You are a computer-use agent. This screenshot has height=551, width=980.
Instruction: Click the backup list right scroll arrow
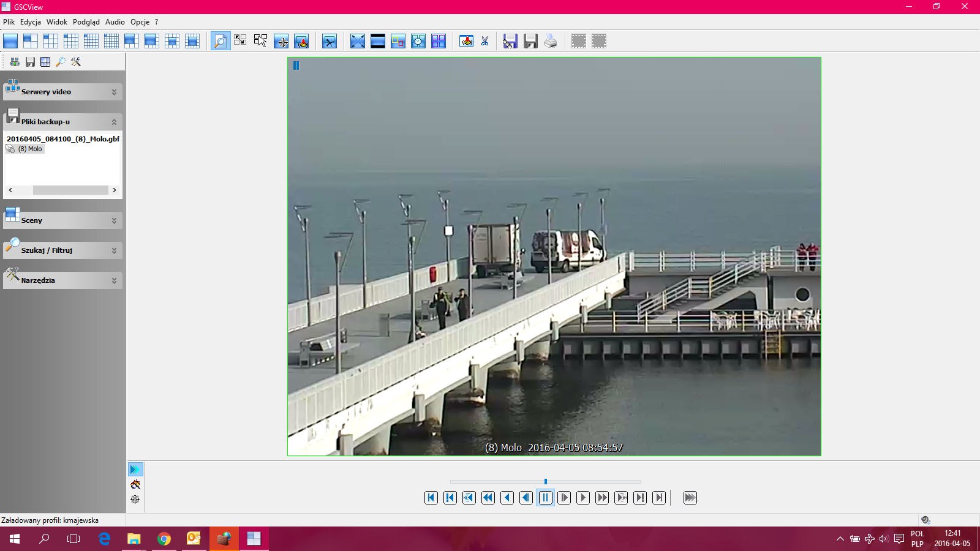[114, 190]
